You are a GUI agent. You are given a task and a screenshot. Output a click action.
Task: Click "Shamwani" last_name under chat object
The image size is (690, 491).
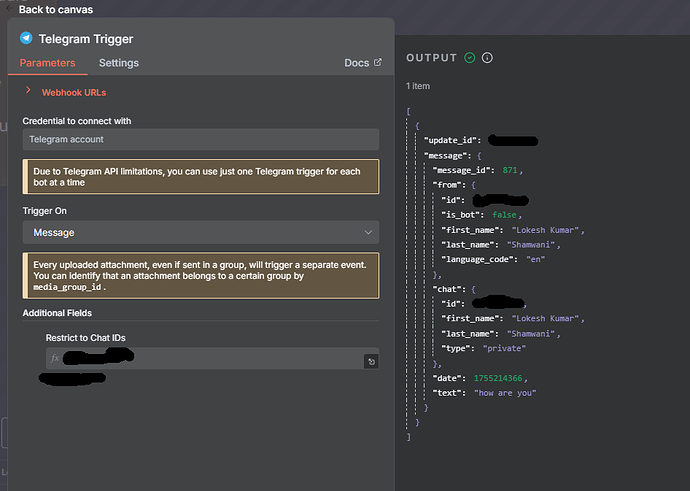(531, 333)
